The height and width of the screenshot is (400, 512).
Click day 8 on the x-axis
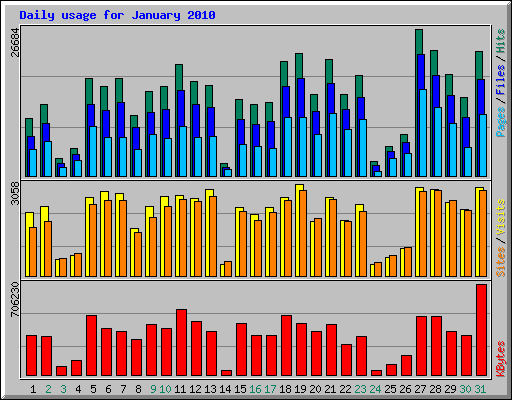pos(138,389)
